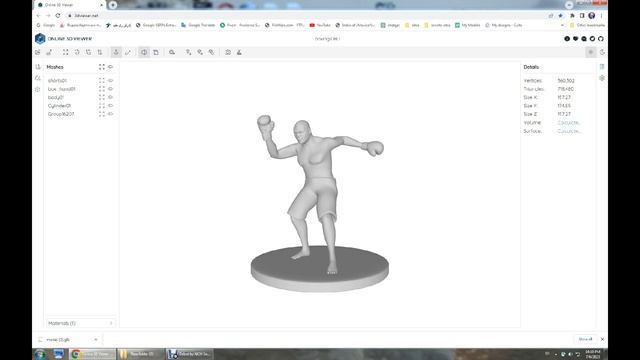Viewport: 640px width, 360px height.
Task: Click Show all downloads
Action: click(585, 339)
